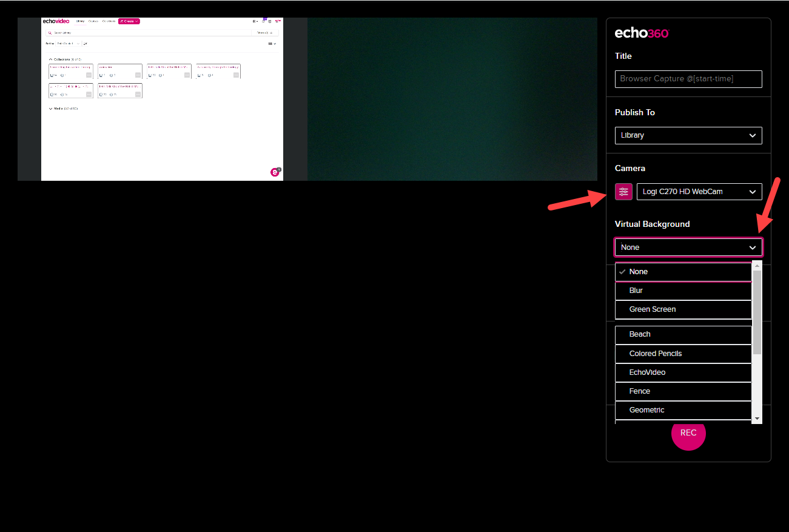Image resolution: width=789 pixels, height=532 pixels.
Task: Click into the Title input field
Action: [688, 79]
